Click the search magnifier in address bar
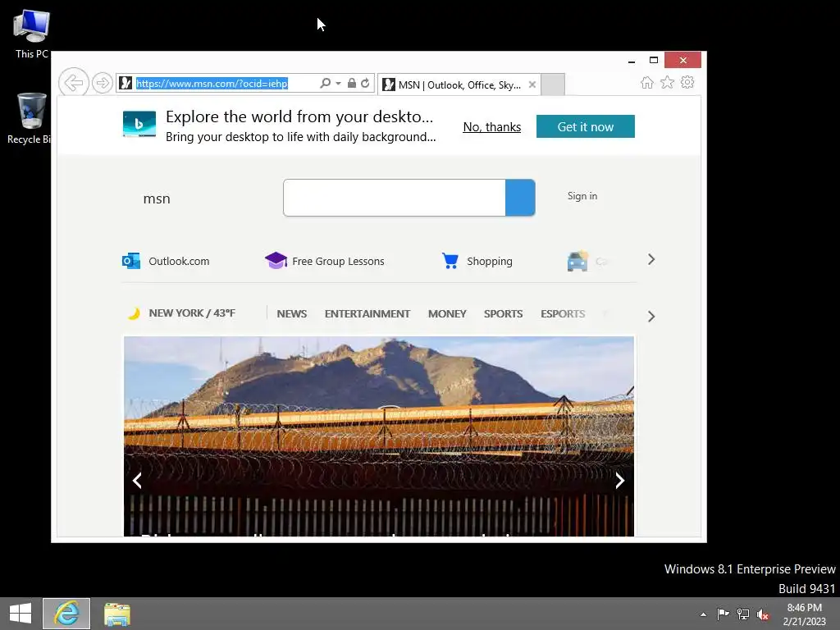 (x=325, y=83)
